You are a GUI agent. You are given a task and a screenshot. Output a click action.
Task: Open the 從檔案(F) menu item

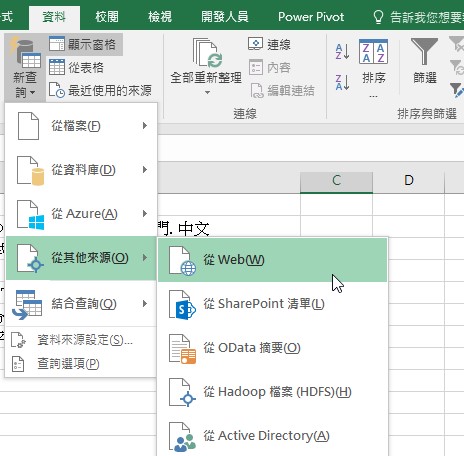[x=81, y=126]
